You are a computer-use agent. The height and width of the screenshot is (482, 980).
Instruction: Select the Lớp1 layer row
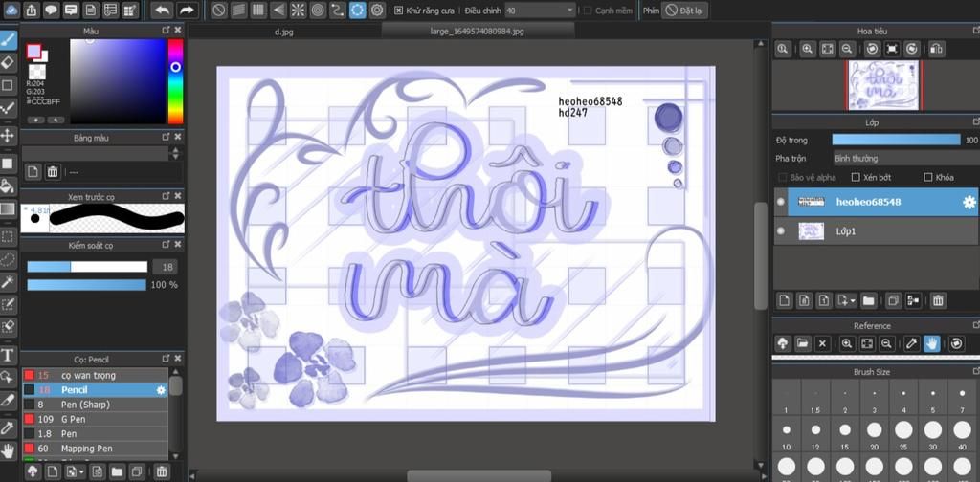coord(876,231)
